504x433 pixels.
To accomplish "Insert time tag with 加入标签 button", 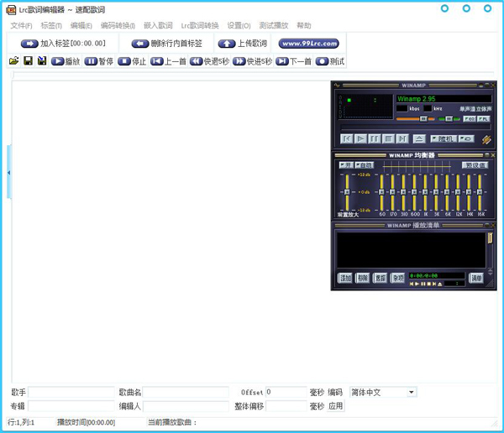I will click(63, 44).
